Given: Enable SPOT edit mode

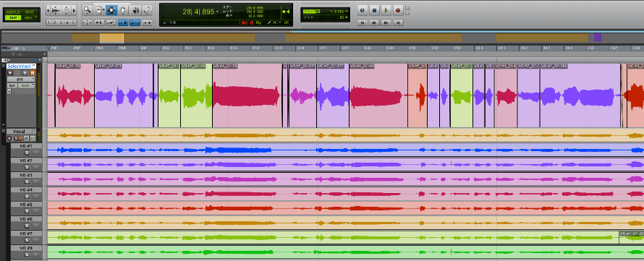Looking at the screenshot, I should point(29,12).
